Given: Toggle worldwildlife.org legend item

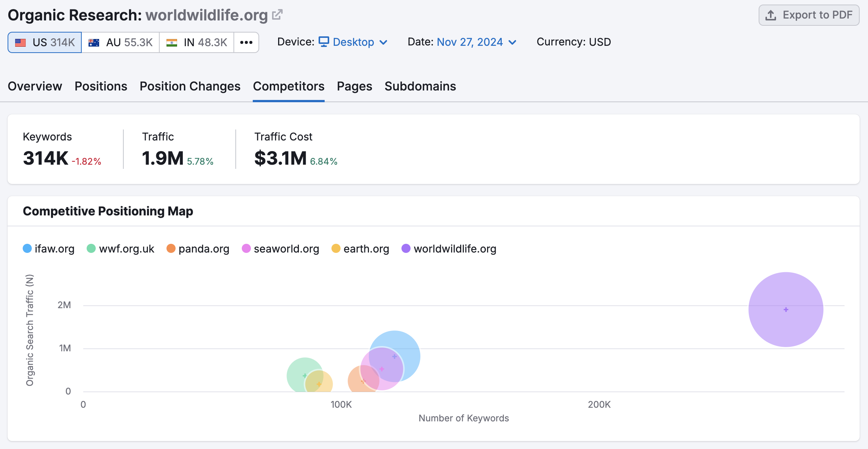Looking at the screenshot, I should point(449,249).
